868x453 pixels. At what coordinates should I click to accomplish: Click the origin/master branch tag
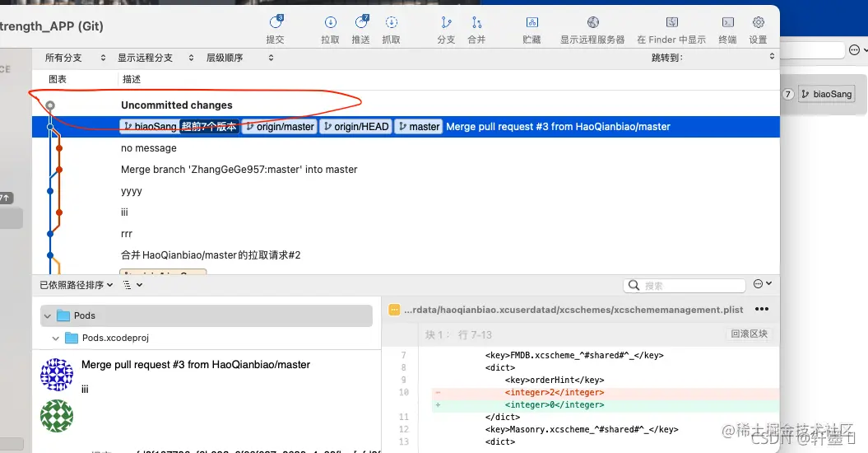(280, 127)
